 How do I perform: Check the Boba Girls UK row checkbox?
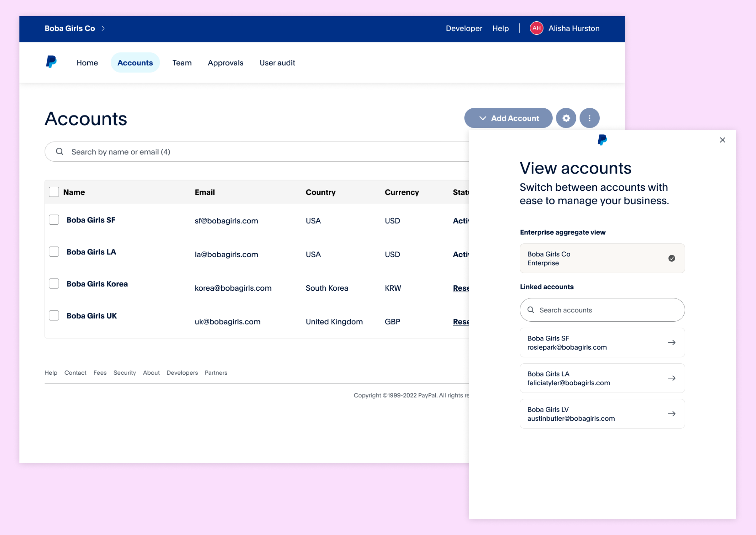pyautogui.click(x=54, y=316)
